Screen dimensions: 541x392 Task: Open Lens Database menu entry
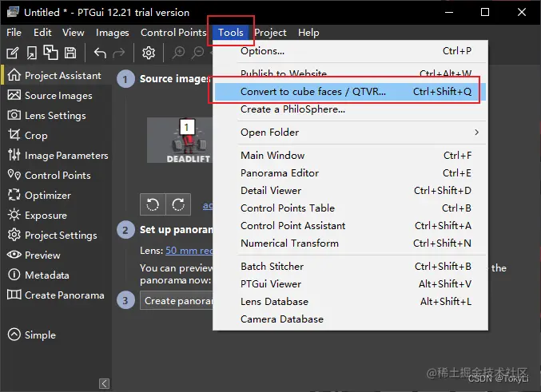[x=350, y=302]
